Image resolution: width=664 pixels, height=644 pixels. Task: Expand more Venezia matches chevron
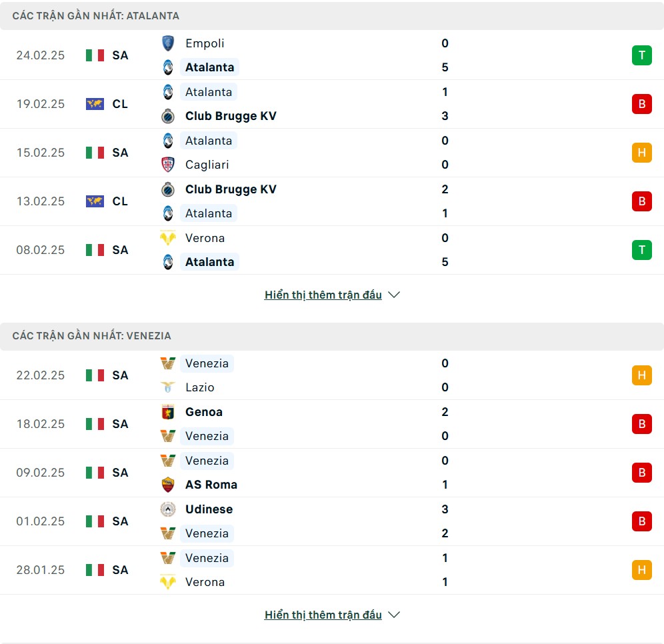[x=394, y=615]
